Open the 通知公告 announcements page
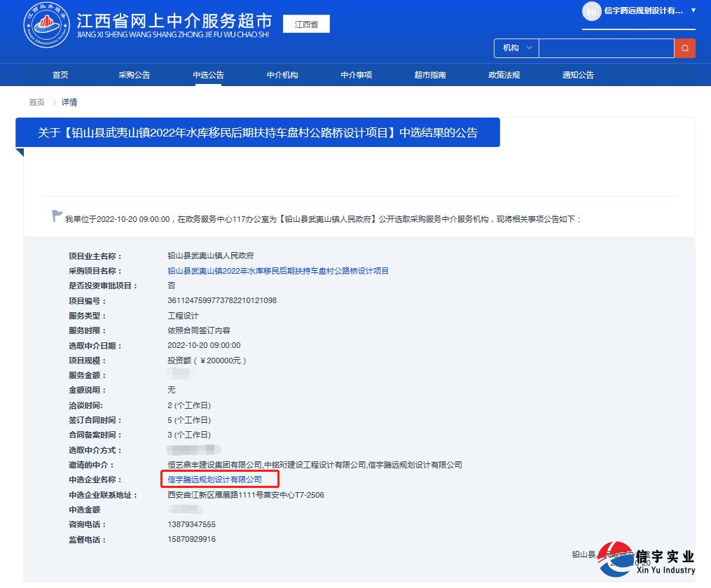This screenshot has height=588, width=711. pyautogui.click(x=577, y=75)
